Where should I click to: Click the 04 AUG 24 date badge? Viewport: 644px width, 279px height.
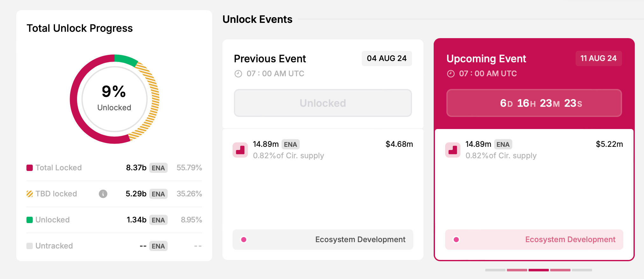[387, 58]
